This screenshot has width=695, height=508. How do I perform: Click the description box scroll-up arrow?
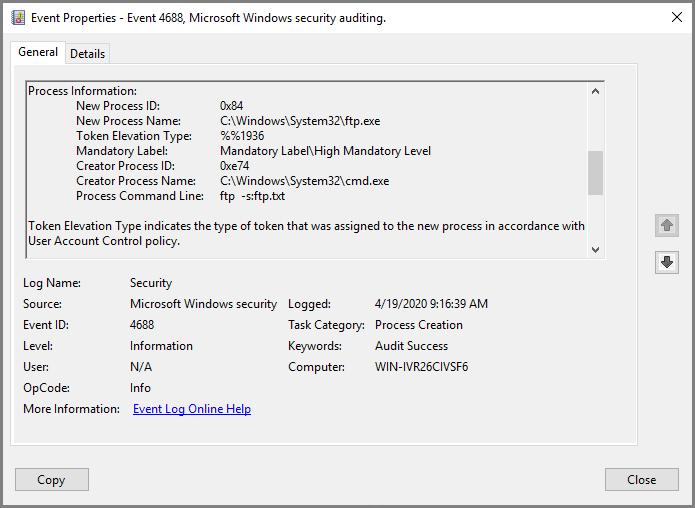click(x=596, y=91)
